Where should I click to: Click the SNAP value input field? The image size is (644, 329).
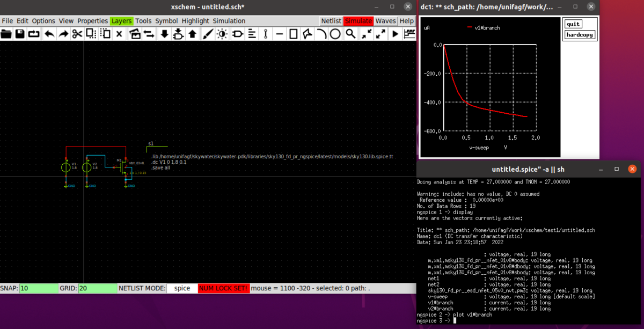coord(39,288)
